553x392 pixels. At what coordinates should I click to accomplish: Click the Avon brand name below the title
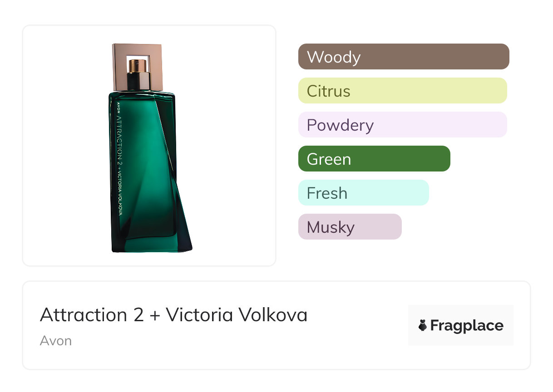tap(55, 341)
